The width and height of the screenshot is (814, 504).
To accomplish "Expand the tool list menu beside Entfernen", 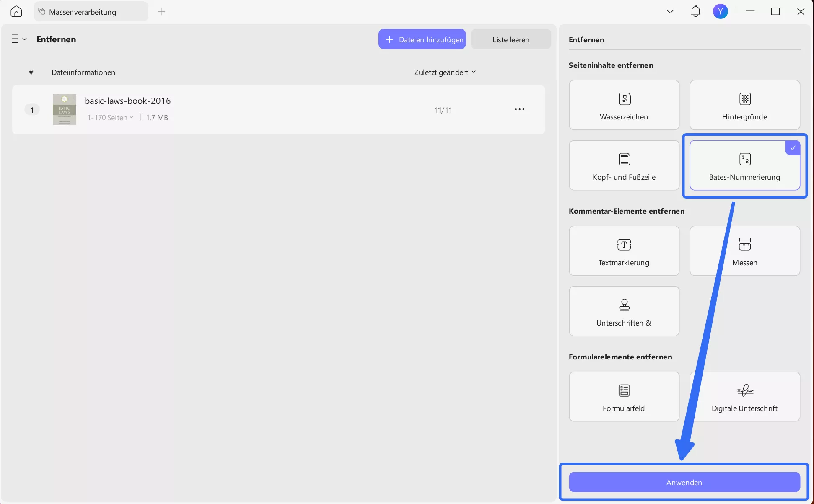I will (x=19, y=39).
